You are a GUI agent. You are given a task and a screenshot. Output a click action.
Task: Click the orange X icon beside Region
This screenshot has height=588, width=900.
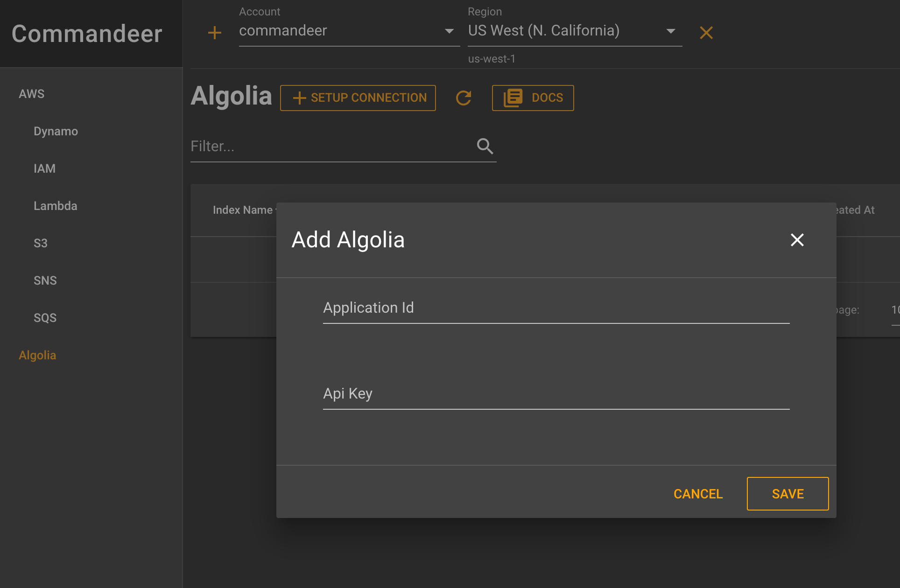click(706, 33)
